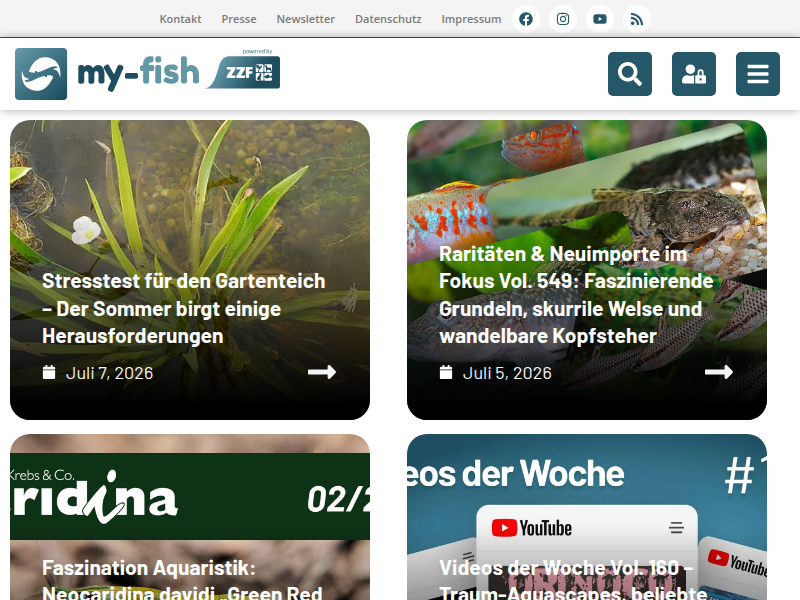Open the search magnifier button
This screenshot has height=600, width=800.
pos(630,74)
